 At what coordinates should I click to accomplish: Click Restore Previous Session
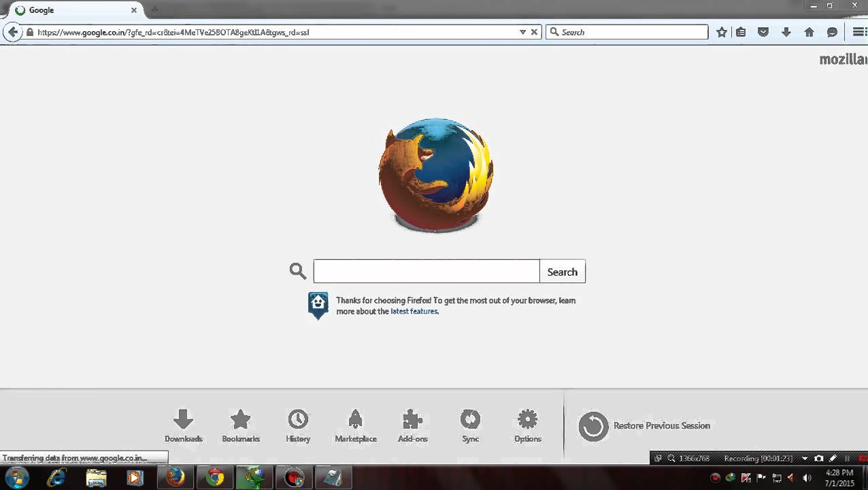pos(644,426)
